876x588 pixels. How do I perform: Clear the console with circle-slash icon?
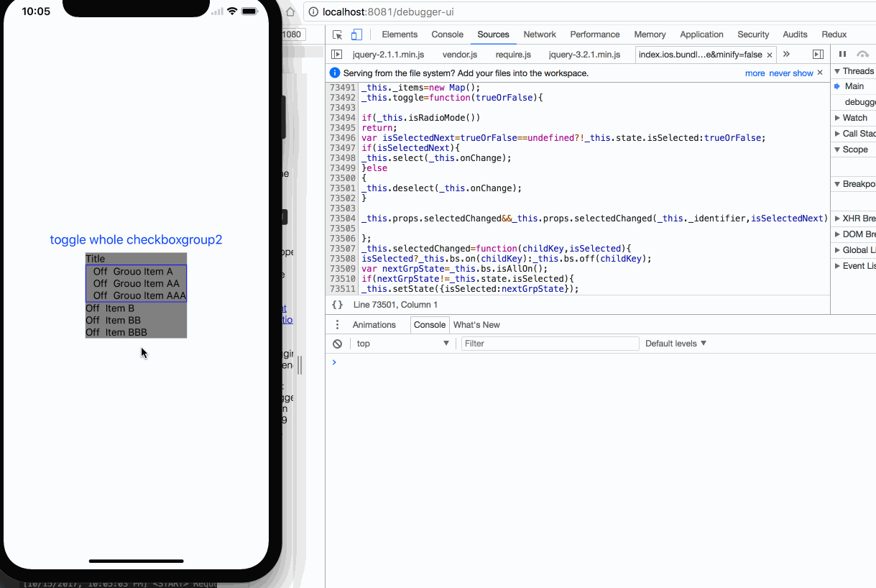[x=337, y=344]
